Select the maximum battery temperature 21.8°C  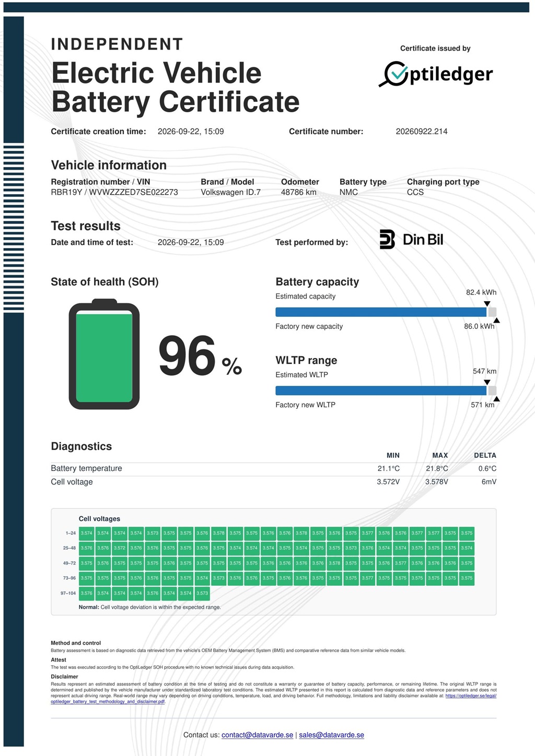tap(437, 468)
